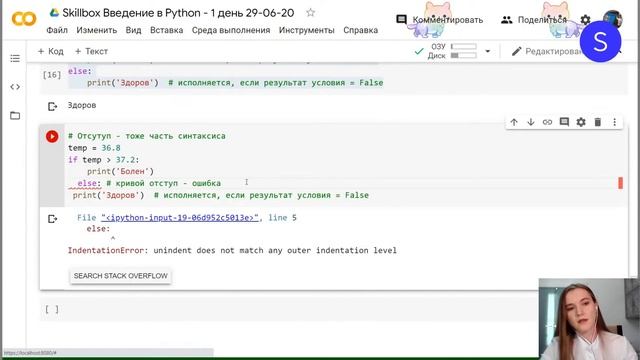Open the table of contents sidebar icon
Image resolution: width=640 pixels, height=360 pixels.
[x=15, y=58]
